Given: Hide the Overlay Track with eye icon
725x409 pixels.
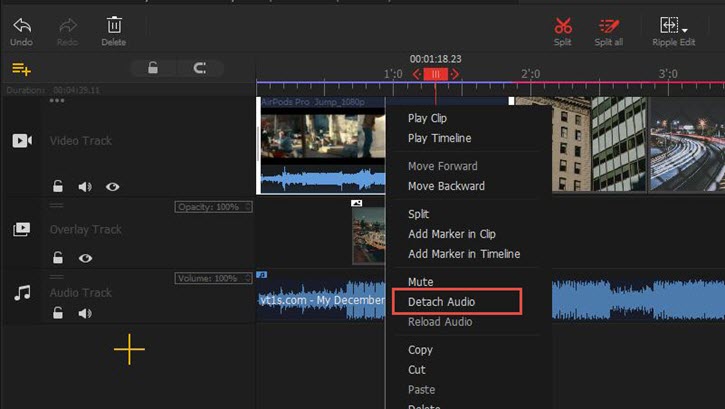Looking at the screenshot, I should click(86, 257).
